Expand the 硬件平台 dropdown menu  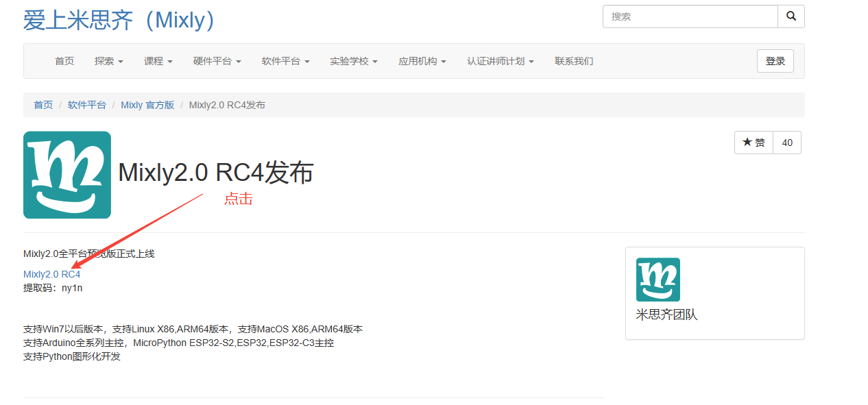tap(217, 61)
